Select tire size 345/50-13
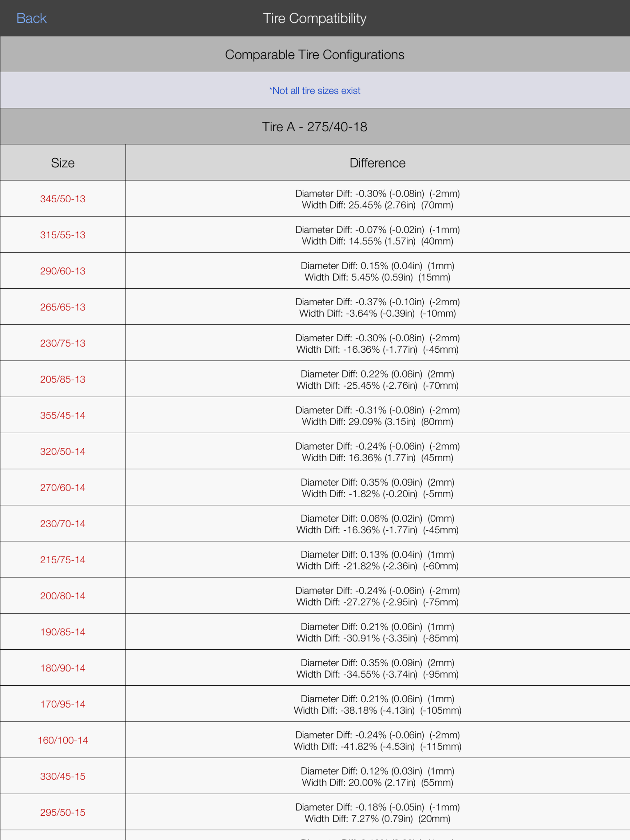The height and width of the screenshot is (840, 630). [63, 198]
